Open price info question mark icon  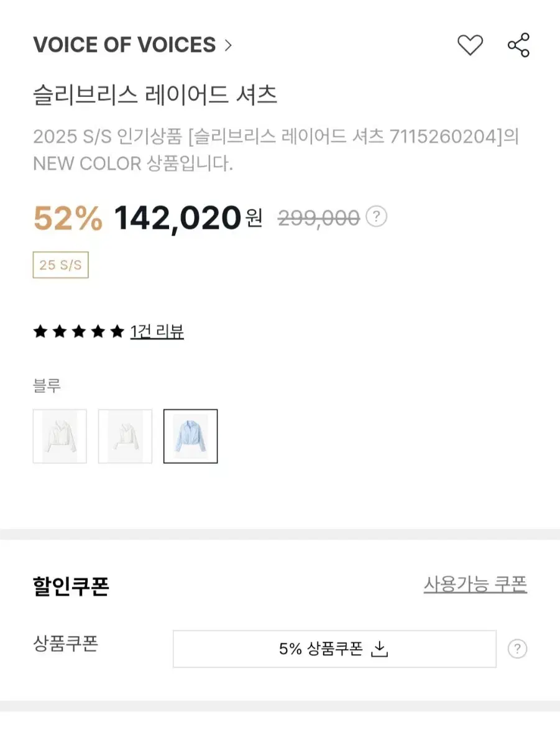pos(376,217)
